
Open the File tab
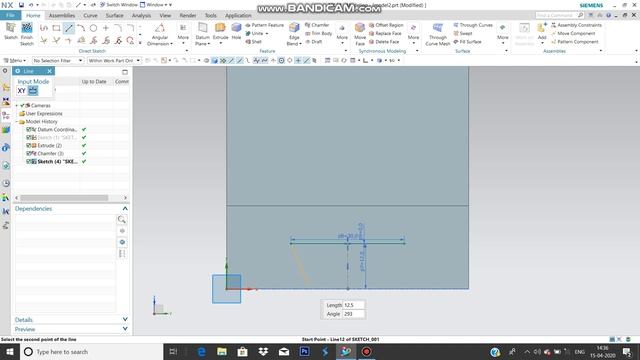(10, 15)
